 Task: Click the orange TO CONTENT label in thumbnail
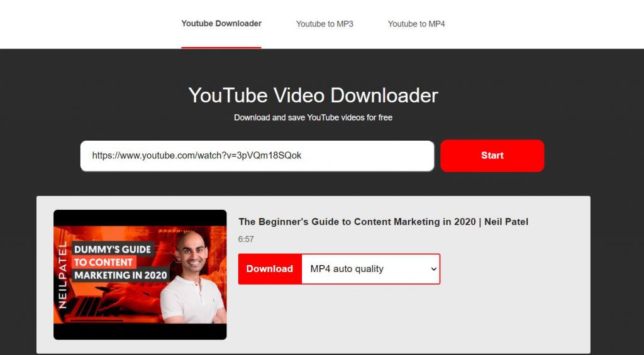[103, 262]
